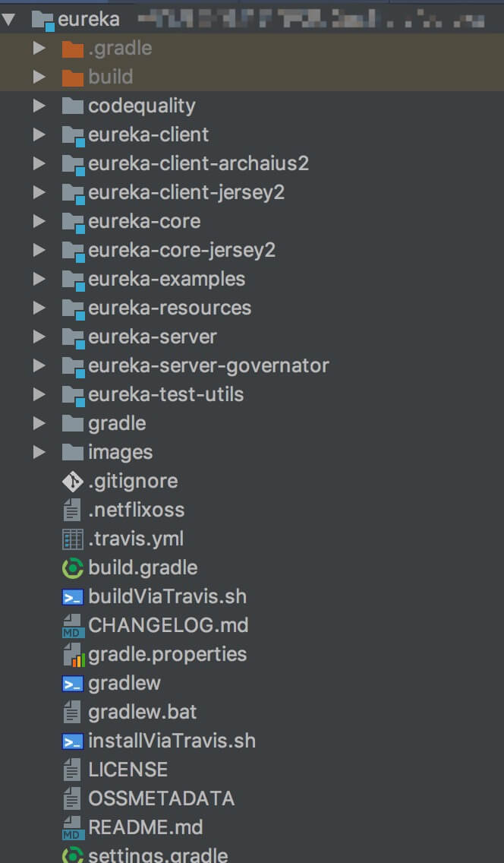Click the eureka-client module icon
The width and height of the screenshot is (504, 863).
pyautogui.click(x=73, y=136)
